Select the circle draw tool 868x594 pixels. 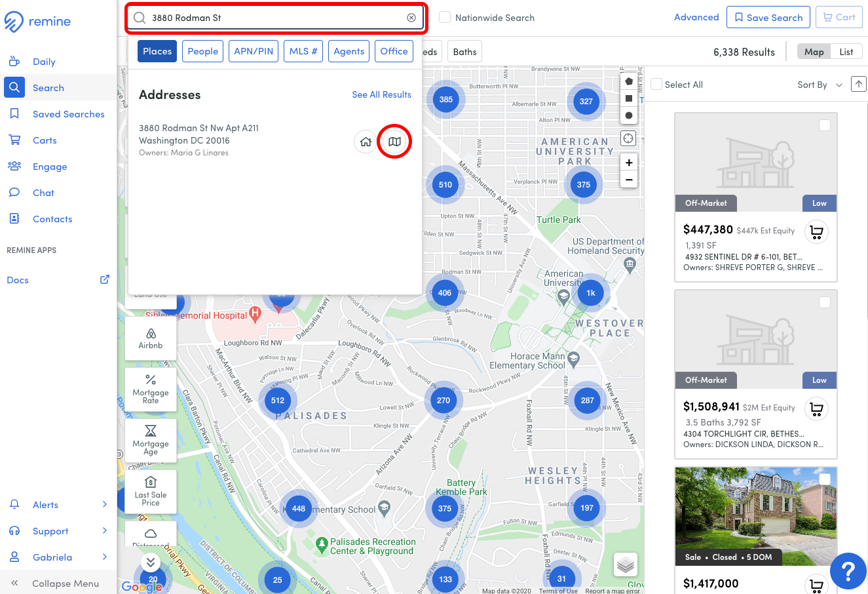[629, 115]
